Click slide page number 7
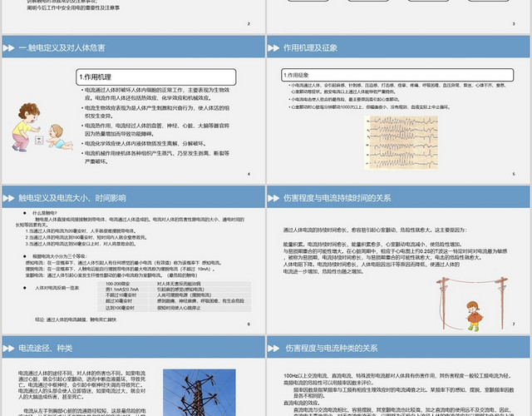 [x=514, y=324]
